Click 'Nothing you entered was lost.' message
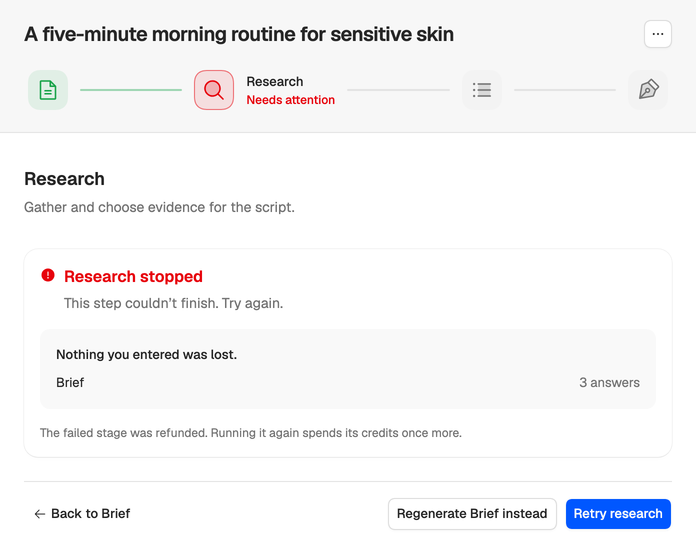 pos(146,355)
